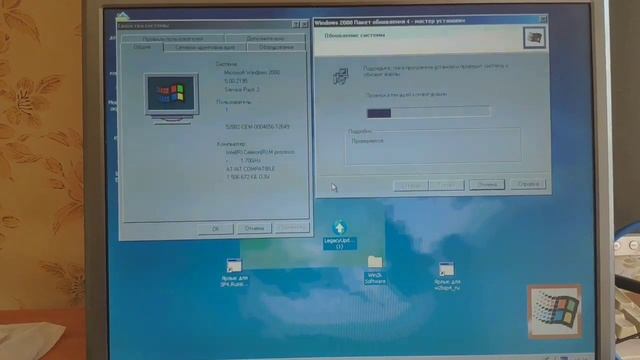The height and width of the screenshot is (360, 640).
Task: Click inside the Подробности details box
Action: (433, 148)
